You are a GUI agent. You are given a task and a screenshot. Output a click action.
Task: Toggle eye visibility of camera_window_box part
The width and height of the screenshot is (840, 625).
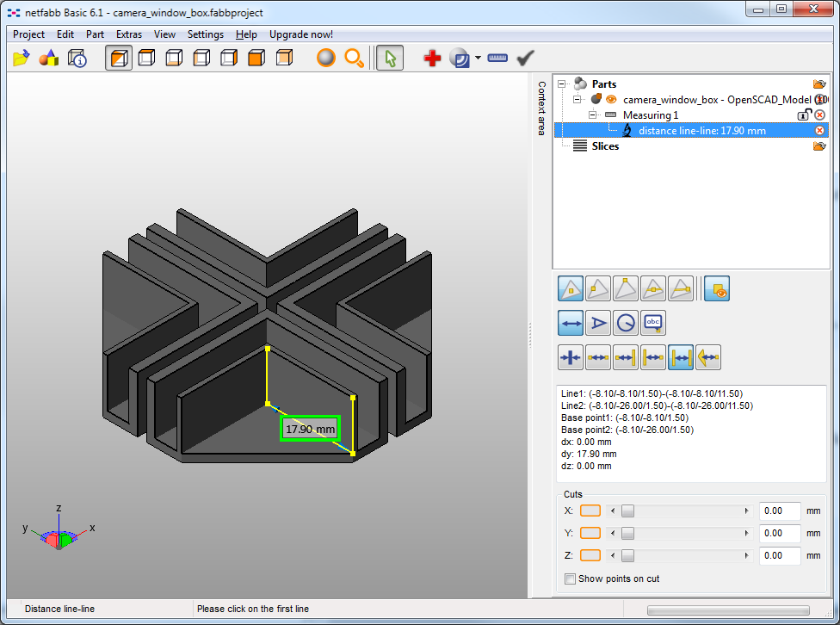point(611,100)
